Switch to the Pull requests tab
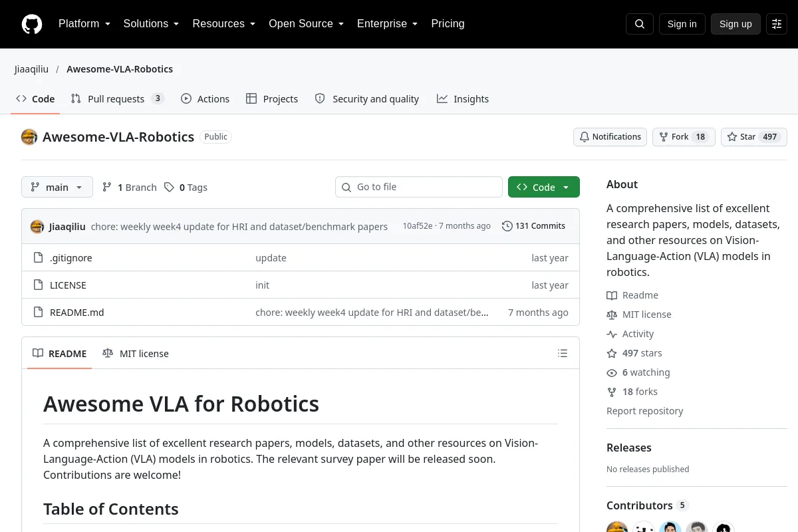This screenshot has width=798, height=532. click(x=117, y=99)
